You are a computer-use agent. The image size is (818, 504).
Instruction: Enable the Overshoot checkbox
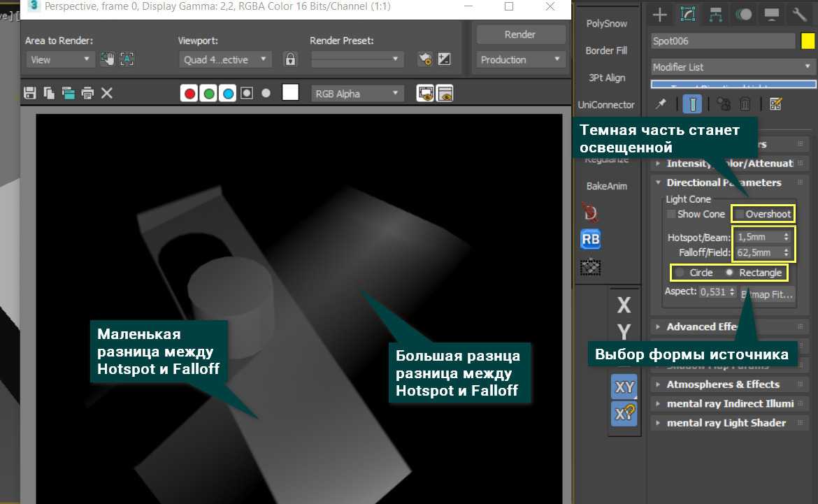738,214
